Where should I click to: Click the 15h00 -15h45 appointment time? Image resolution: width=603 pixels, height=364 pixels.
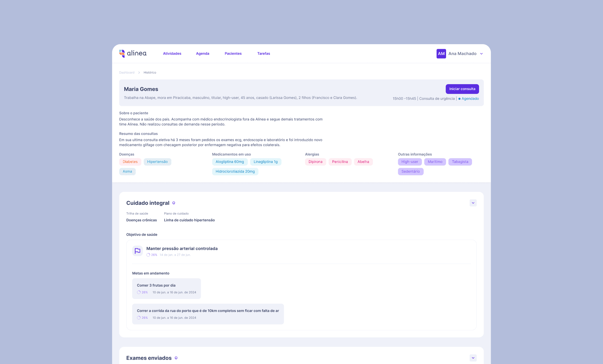pos(404,99)
